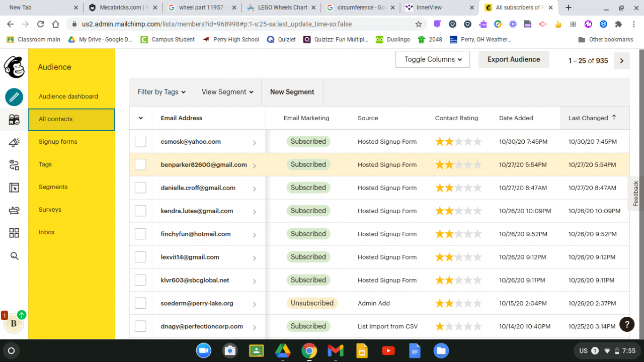Check the box for finchyfun@hotmail.com
Screen dimensions: 644x362
coord(140,234)
